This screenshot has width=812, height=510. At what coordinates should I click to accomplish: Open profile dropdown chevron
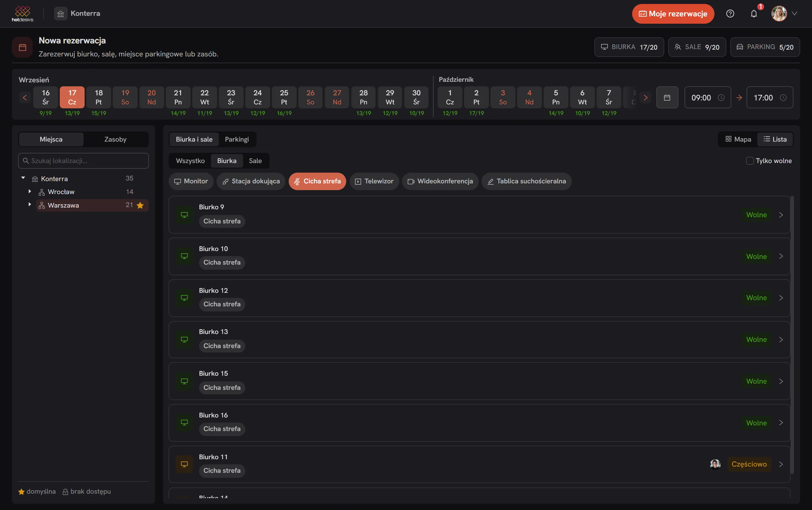[795, 14]
